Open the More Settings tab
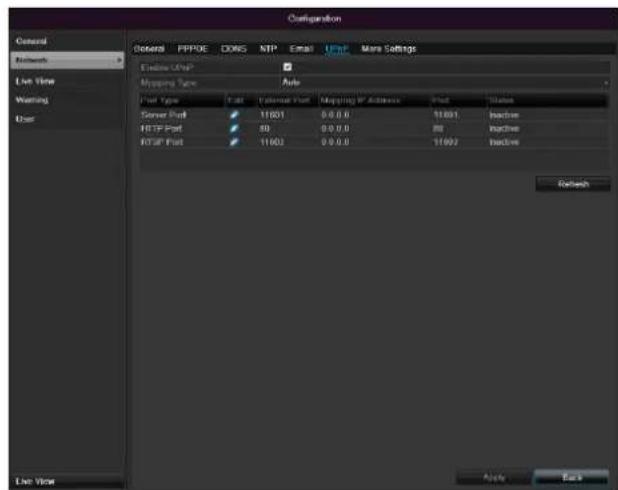 (388, 49)
